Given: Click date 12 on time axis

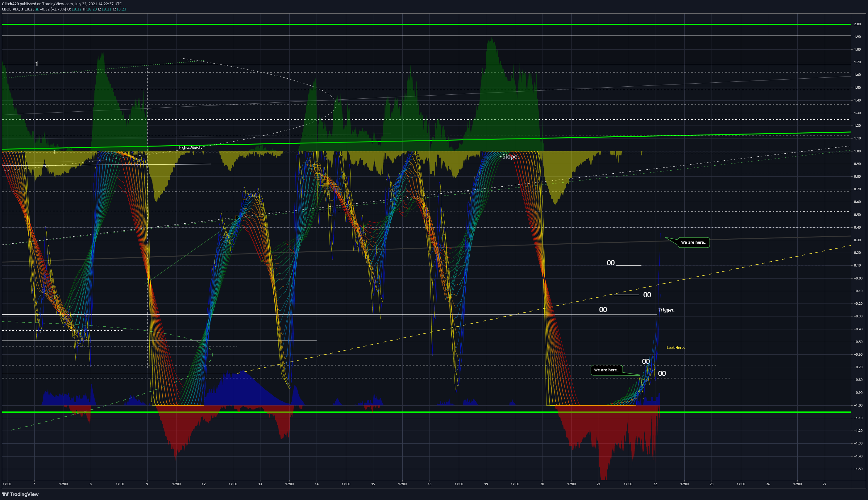Looking at the screenshot, I should coord(204,484).
